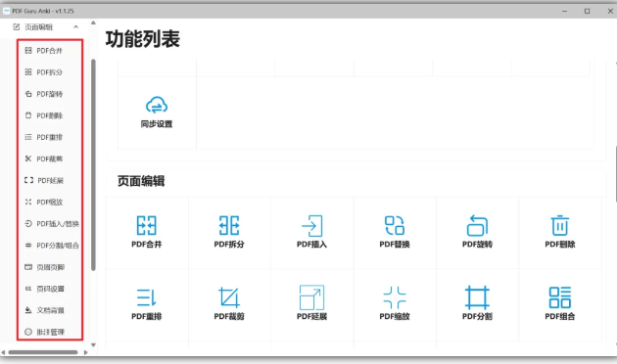This screenshot has height=364, width=617.
Task: Click the sidebar scroll up arrow
Action: 93,23
